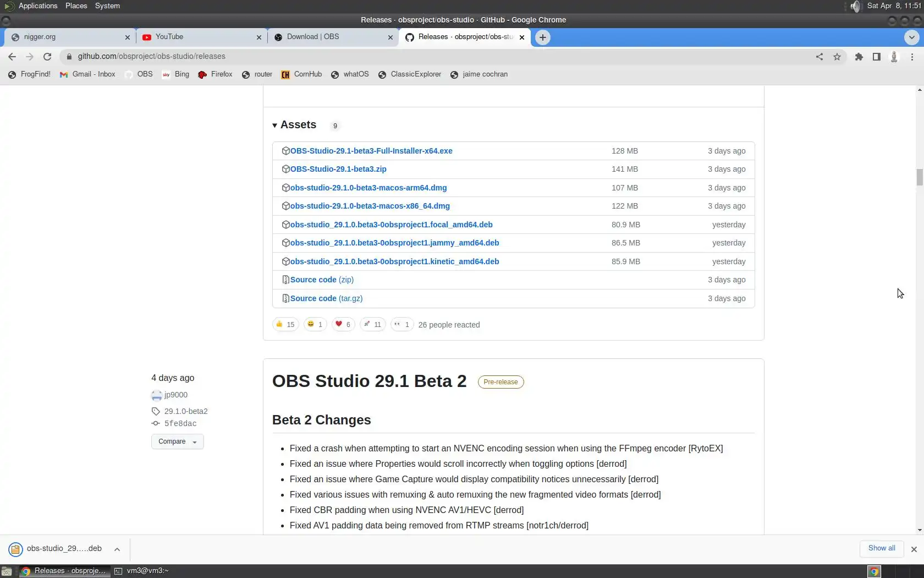Go back to the previous page

tap(12, 57)
